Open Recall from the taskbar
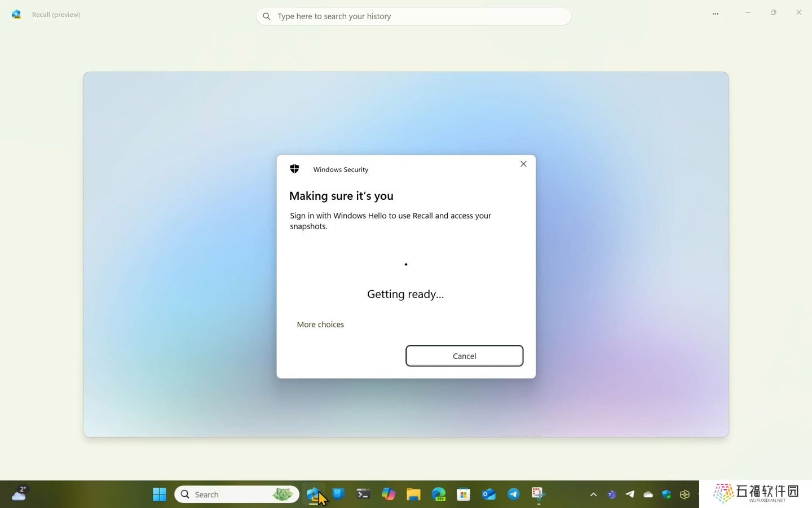 pyautogui.click(x=314, y=494)
